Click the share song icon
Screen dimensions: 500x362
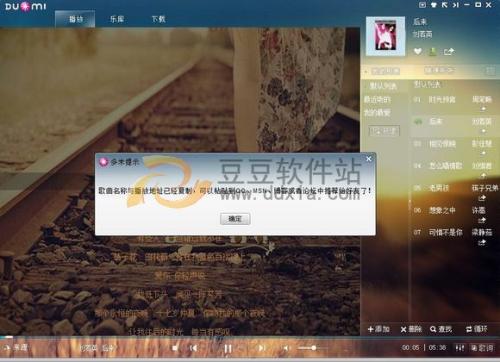tap(449, 51)
